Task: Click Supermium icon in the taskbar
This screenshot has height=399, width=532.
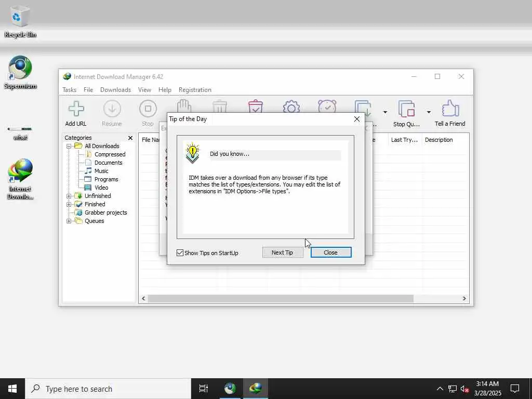Action: pos(230,389)
